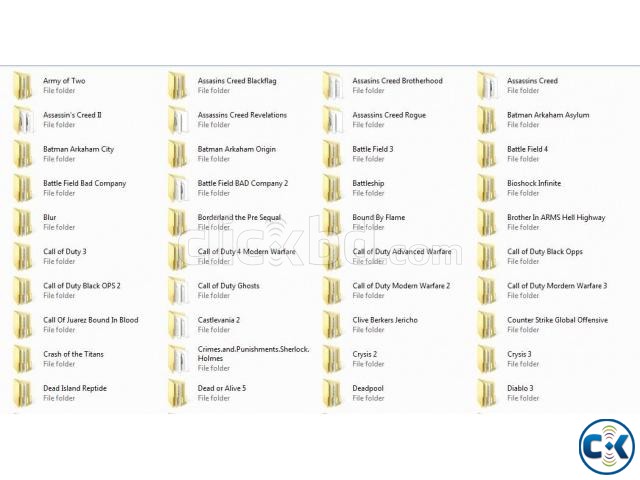
Task: Select the Army of Two folder icon
Action: click(21, 86)
